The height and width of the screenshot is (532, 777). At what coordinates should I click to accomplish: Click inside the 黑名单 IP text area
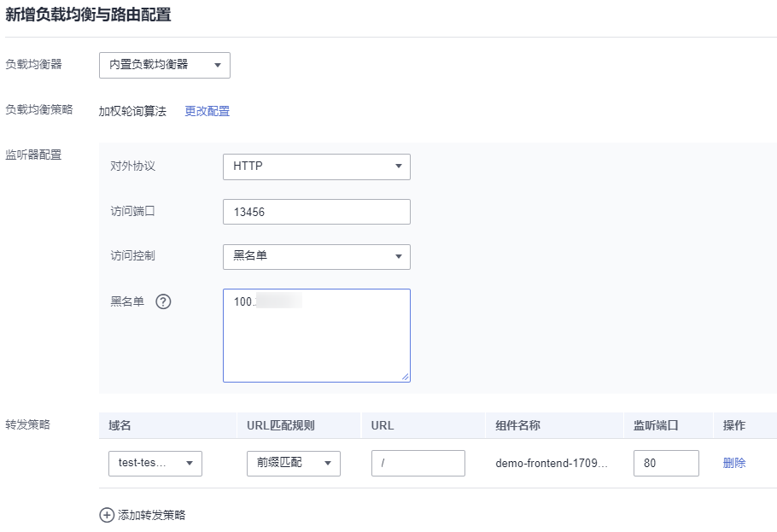pyautogui.click(x=316, y=342)
